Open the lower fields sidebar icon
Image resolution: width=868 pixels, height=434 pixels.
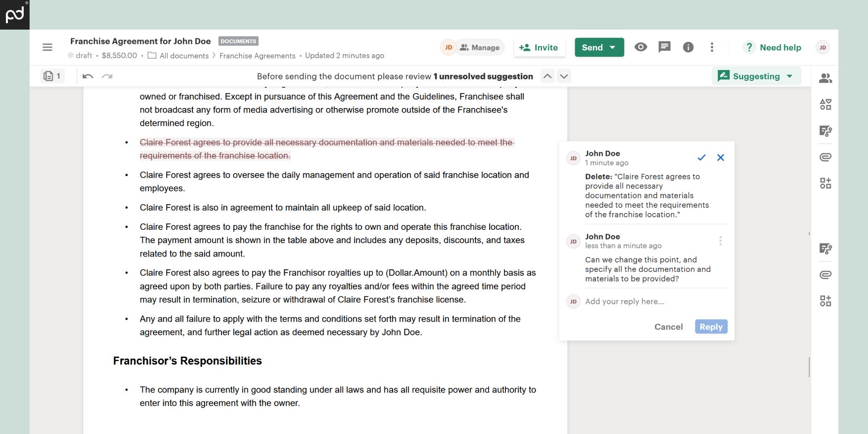click(825, 248)
